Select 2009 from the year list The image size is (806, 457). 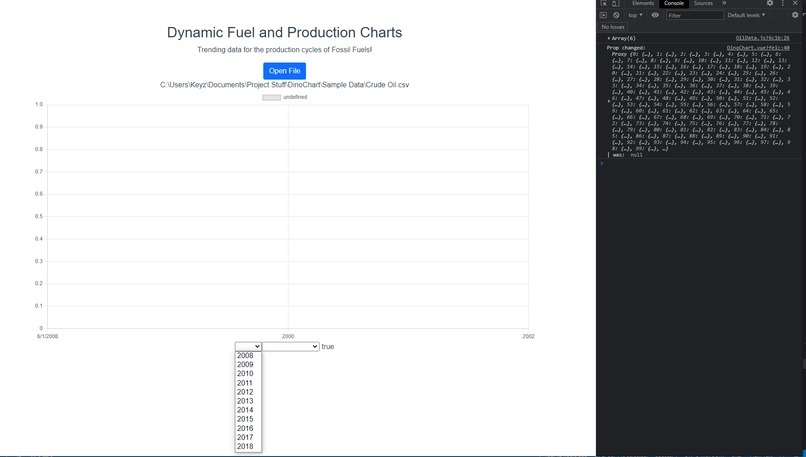click(x=248, y=364)
